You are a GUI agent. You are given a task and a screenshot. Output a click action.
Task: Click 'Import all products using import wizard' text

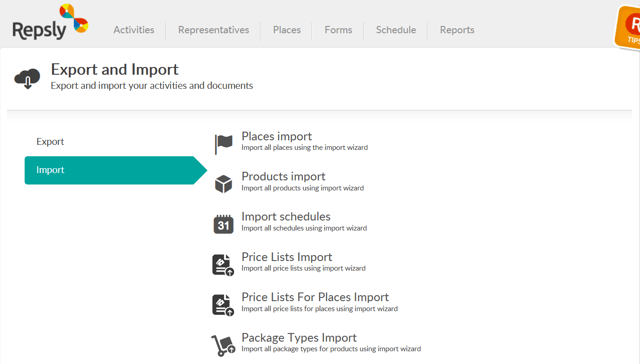(x=302, y=188)
